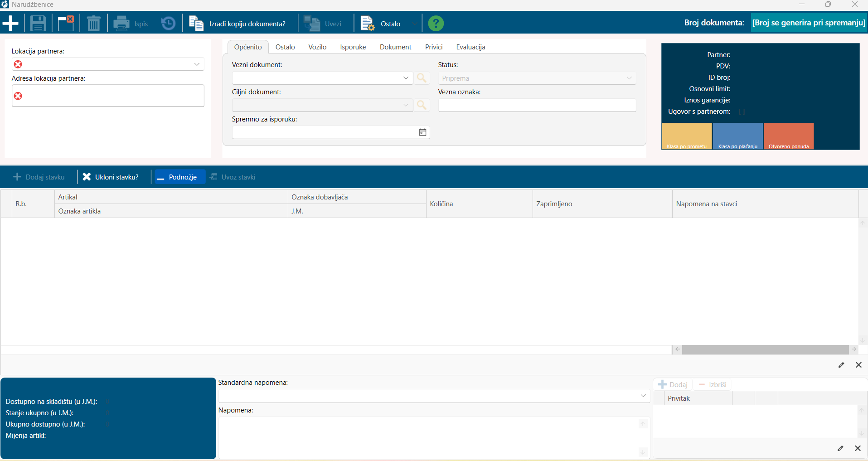Screen dimensions: 868x461
Task: Switch to the Ostalo tab
Action: [285, 47]
